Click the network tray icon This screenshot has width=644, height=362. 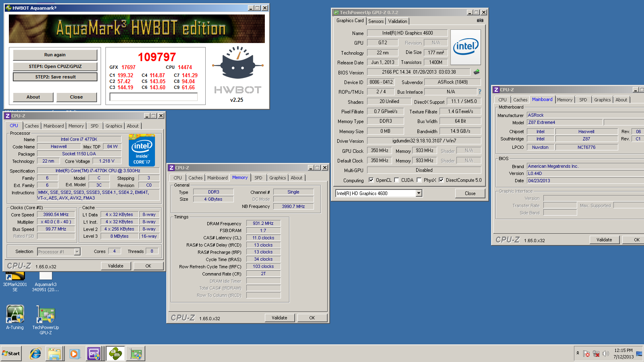[596, 354]
